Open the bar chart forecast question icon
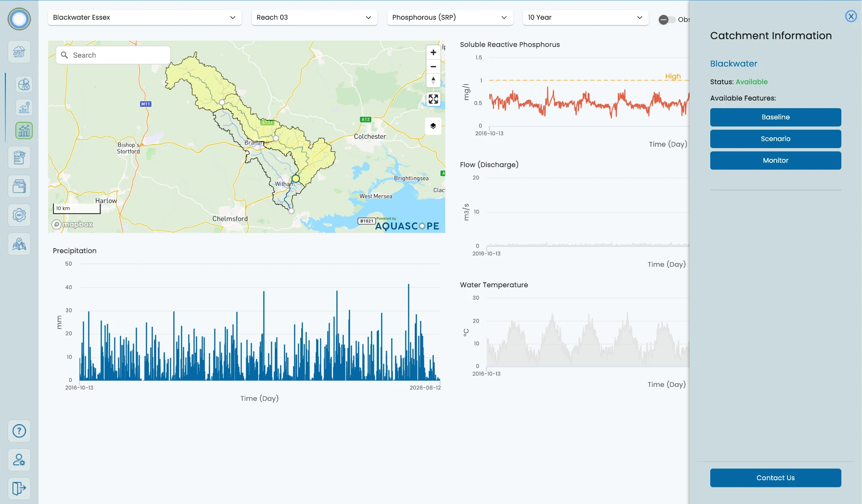 [x=24, y=108]
